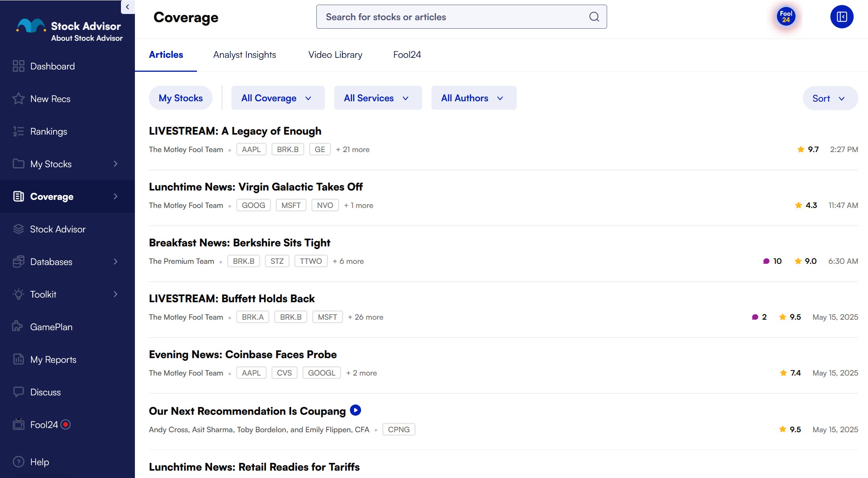868x478 pixels.
Task: Open New Recs star item
Action: (x=50, y=99)
